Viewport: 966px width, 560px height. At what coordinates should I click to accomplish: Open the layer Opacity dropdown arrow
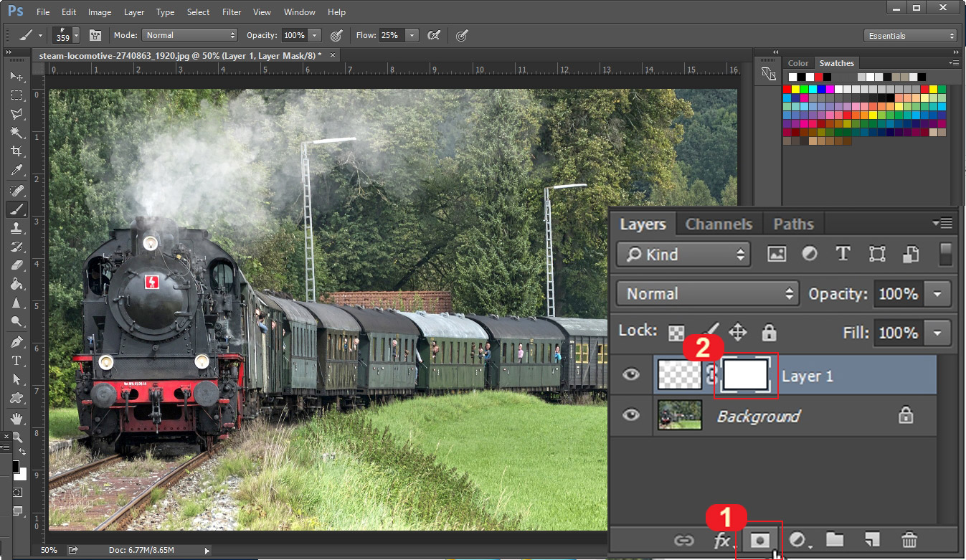click(x=938, y=294)
